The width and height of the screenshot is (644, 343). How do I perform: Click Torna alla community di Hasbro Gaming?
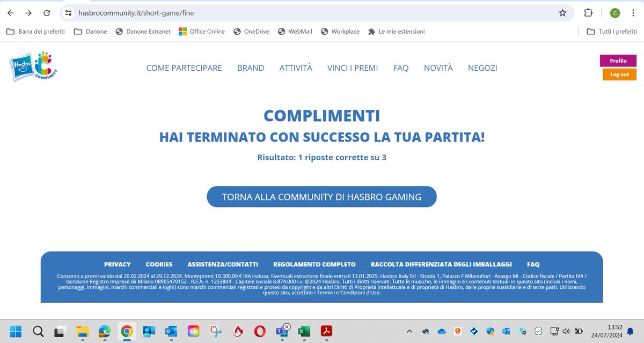322,197
